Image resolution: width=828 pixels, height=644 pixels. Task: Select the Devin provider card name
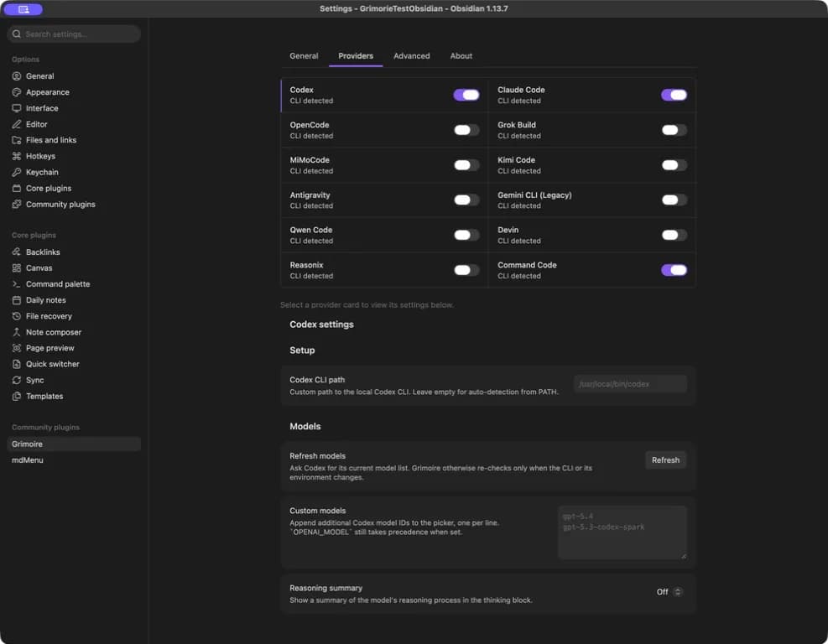pyautogui.click(x=508, y=230)
